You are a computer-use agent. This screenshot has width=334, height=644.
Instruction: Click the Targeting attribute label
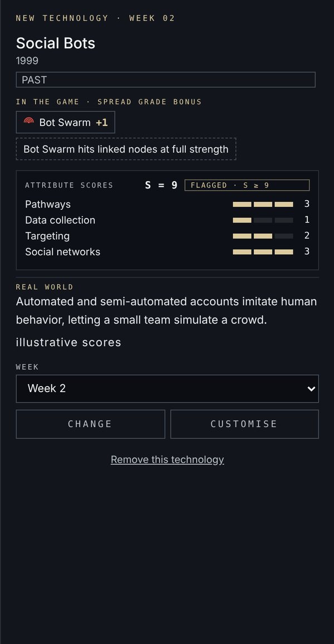tap(47, 236)
